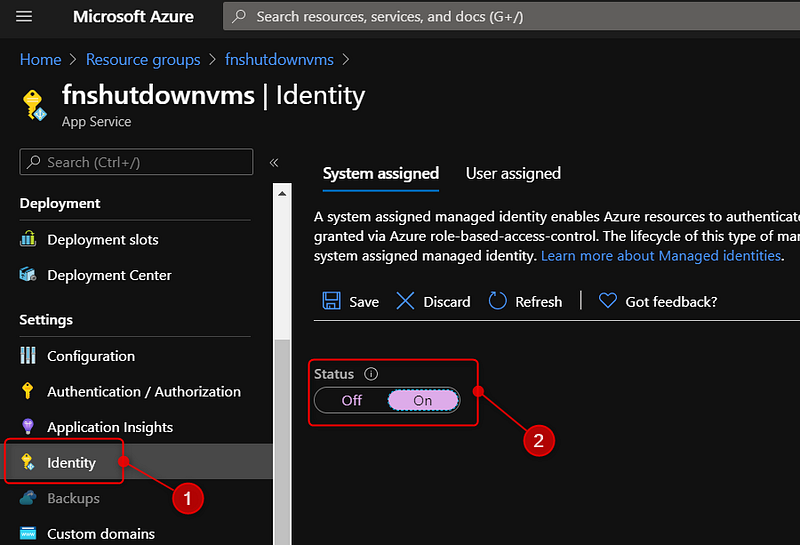The image size is (800, 545).
Task: Click the Authentication / Authorization key icon
Action: (28, 392)
